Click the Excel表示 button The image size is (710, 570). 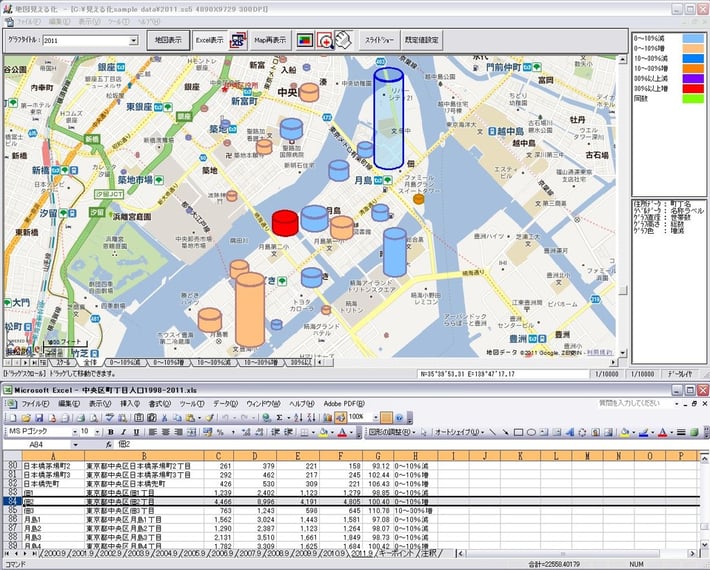pos(209,40)
